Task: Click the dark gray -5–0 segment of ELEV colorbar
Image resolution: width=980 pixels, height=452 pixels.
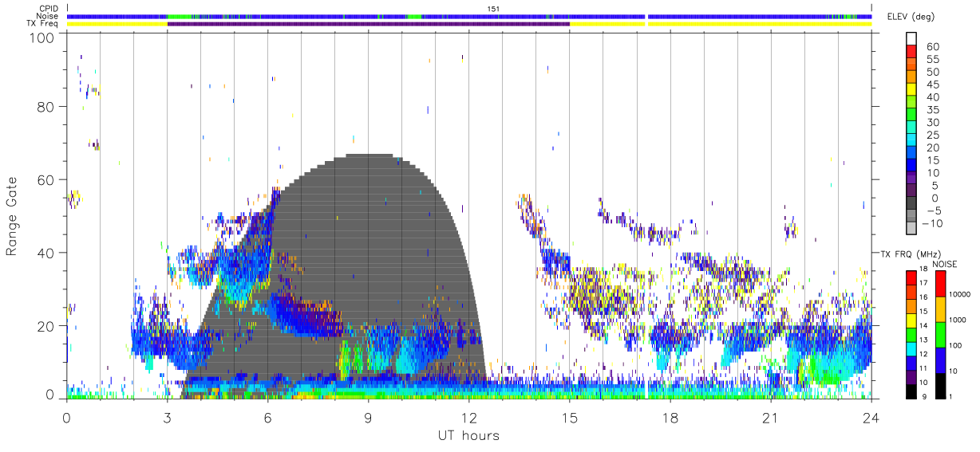Action: pos(911,204)
